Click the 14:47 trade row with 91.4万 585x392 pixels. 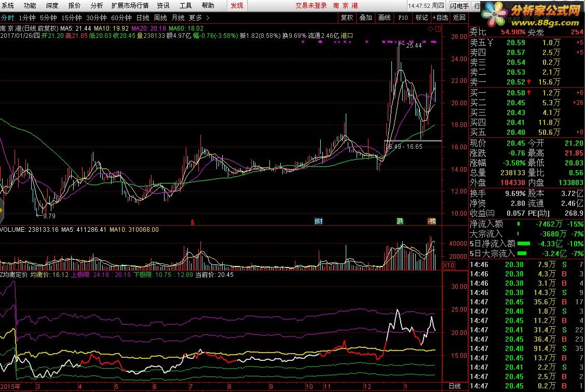(526, 349)
